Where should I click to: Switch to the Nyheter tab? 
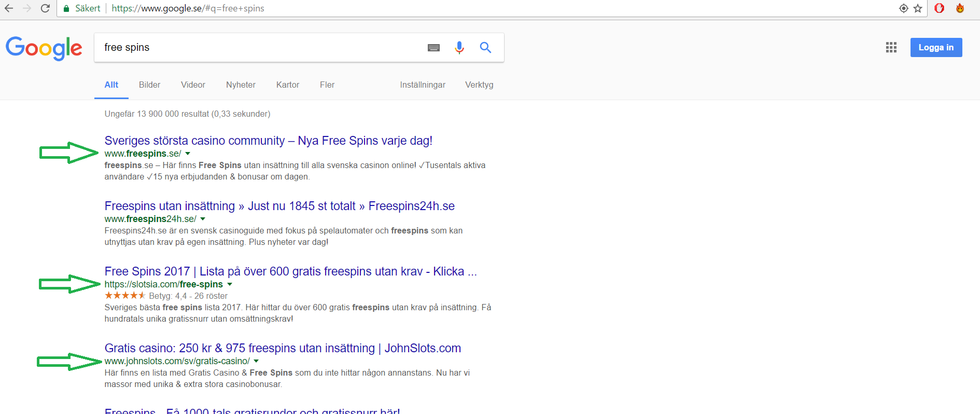coord(241,85)
